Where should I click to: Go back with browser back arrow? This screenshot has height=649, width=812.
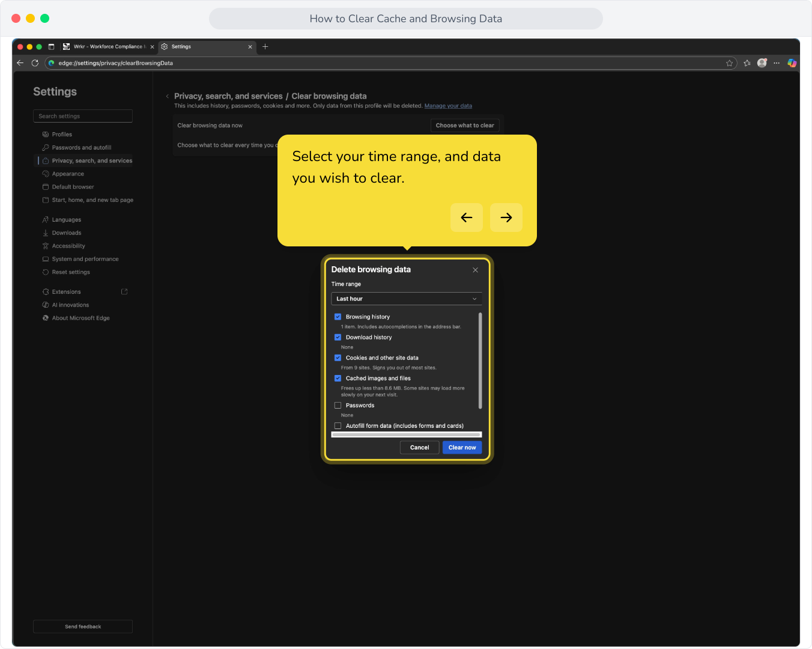[20, 62]
